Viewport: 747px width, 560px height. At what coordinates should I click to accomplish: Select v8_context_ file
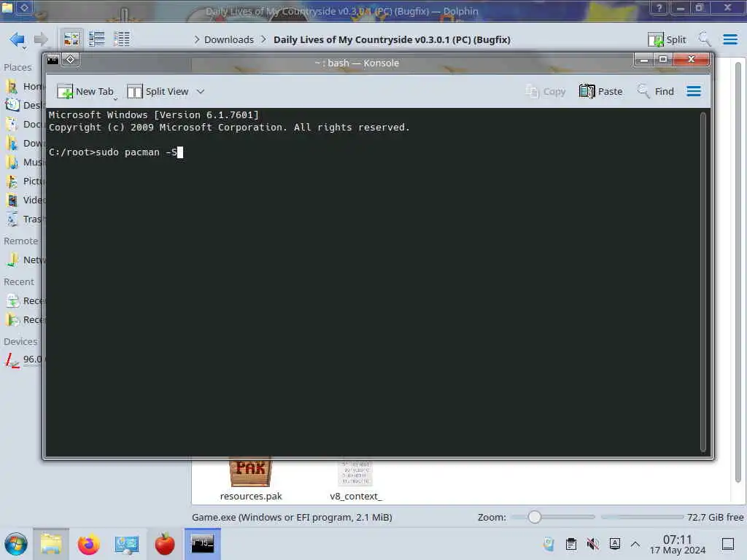tap(355, 480)
